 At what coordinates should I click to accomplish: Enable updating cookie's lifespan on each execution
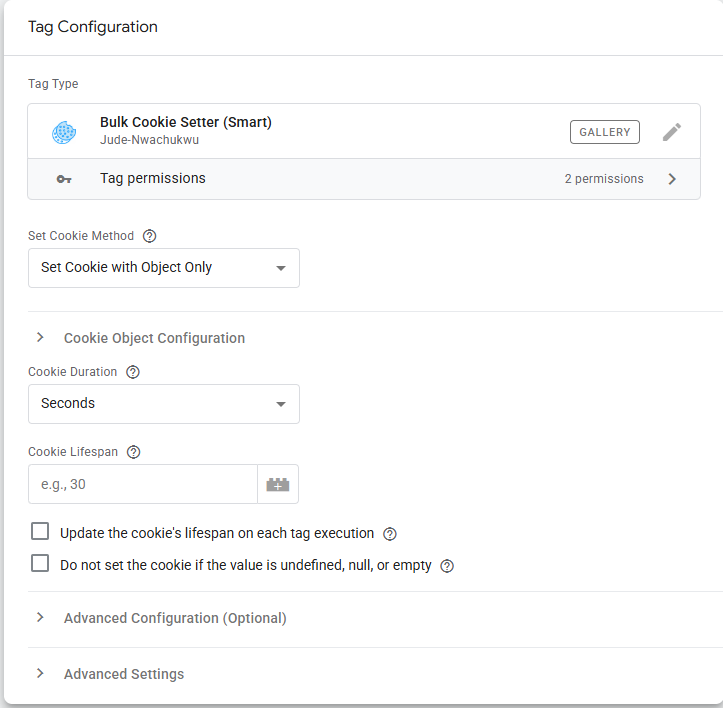click(40, 532)
